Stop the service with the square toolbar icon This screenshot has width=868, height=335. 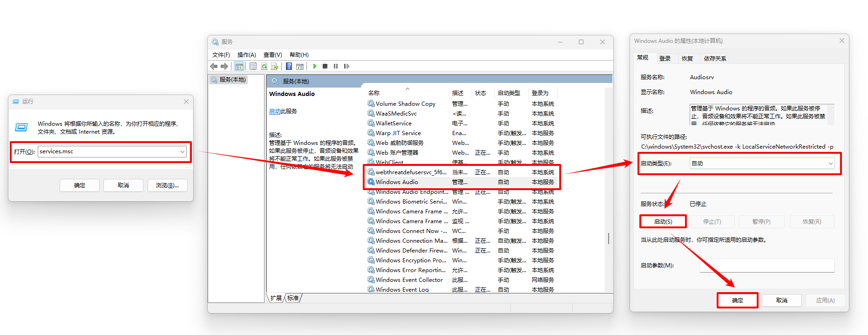[325, 66]
